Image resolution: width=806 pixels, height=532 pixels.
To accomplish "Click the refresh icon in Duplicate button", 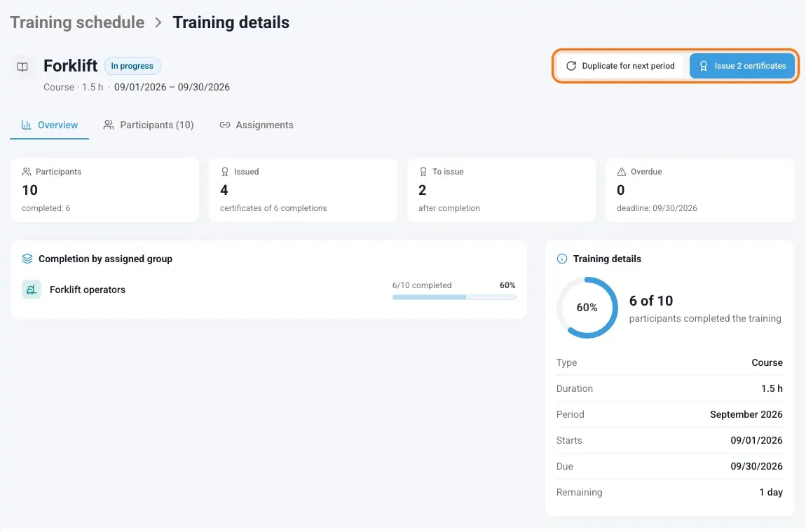I will coord(571,66).
